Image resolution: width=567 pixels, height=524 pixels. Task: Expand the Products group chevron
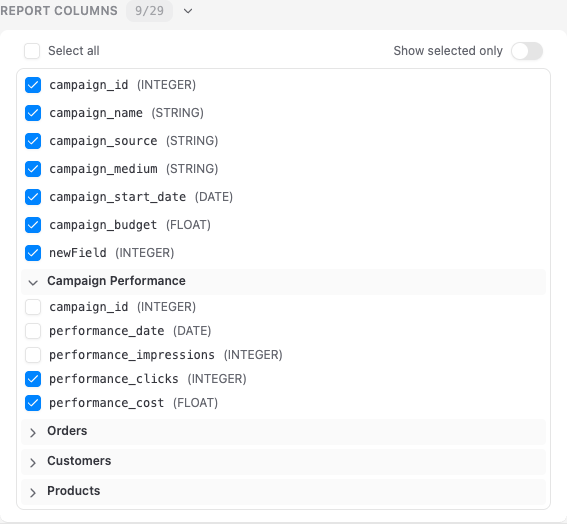click(33, 493)
